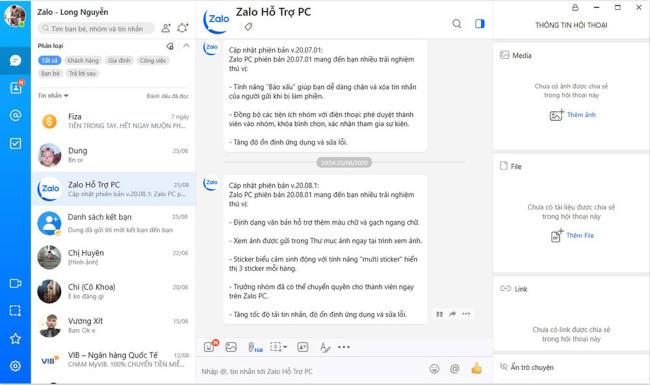This screenshot has height=385, width=650.
Task: Open the Danh sách kết bạn item
Action: (113, 223)
